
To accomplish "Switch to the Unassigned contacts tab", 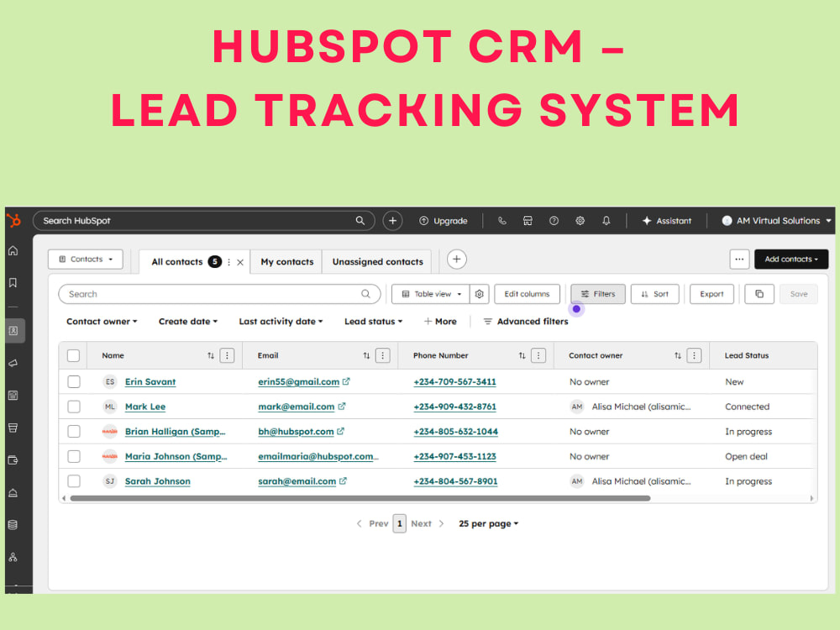I will click(x=378, y=262).
